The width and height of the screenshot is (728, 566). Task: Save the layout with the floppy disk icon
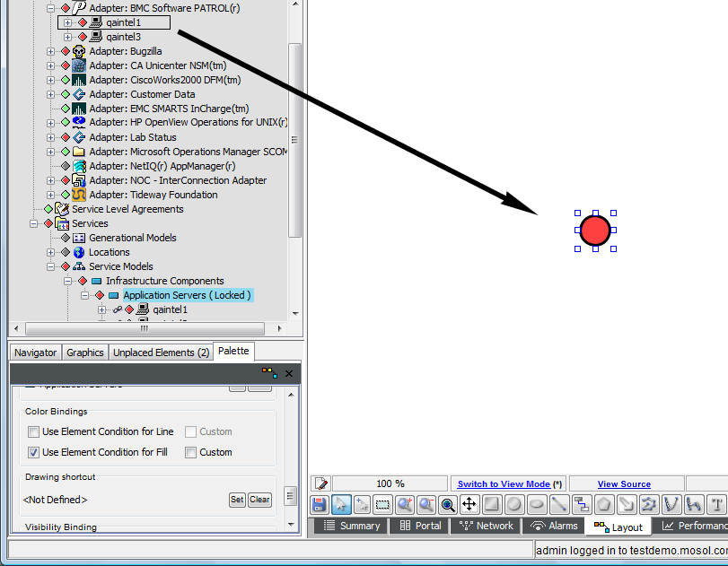[x=319, y=505]
